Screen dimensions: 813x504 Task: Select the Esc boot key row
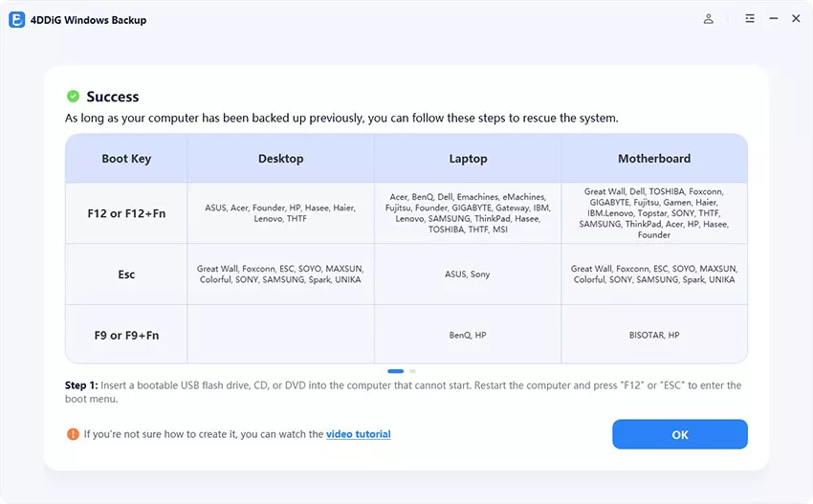coord(406,274)
